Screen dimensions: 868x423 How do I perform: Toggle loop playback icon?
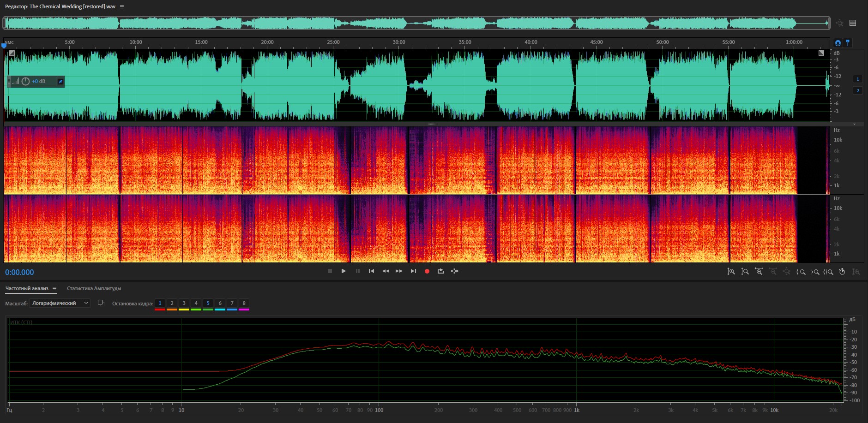click(x=441, y=271)
